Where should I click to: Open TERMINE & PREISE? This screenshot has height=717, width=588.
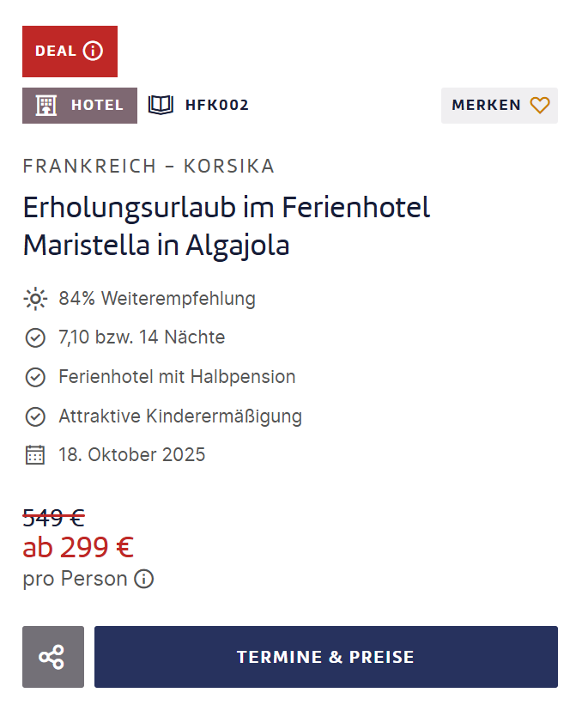pyautogui.click(x=326, y=656)
